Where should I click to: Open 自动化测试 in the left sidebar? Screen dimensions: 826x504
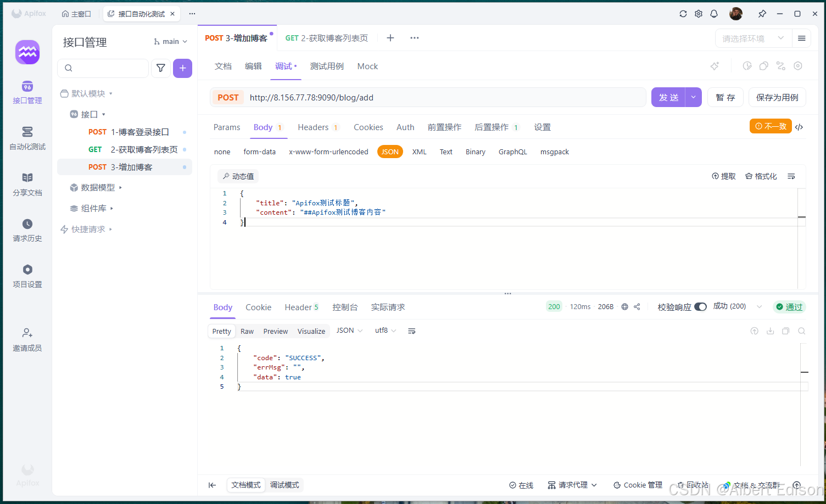click(x=27, y=138)
